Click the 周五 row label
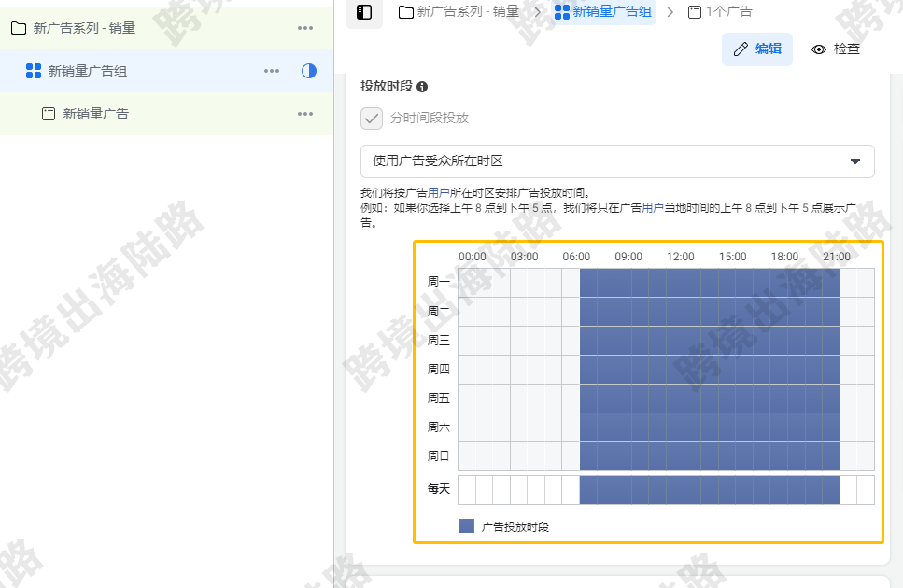This screenshot has height=588, width=903. click(x=438, y=399)
